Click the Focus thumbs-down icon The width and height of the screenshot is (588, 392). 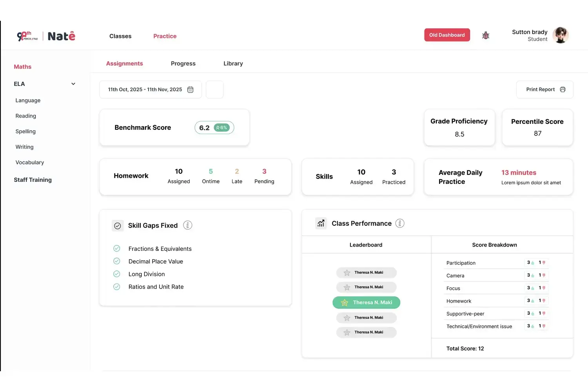coord(544,288)
